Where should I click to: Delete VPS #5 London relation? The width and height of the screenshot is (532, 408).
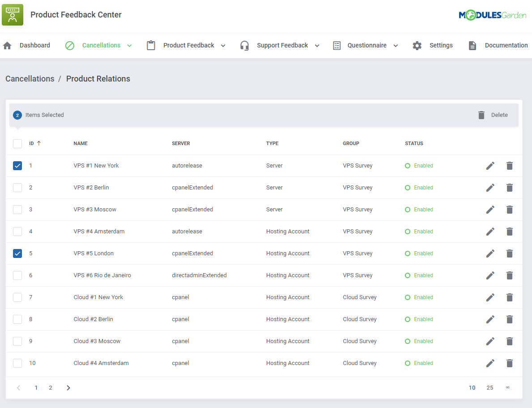pyautogui.click(x=509, y=253)
